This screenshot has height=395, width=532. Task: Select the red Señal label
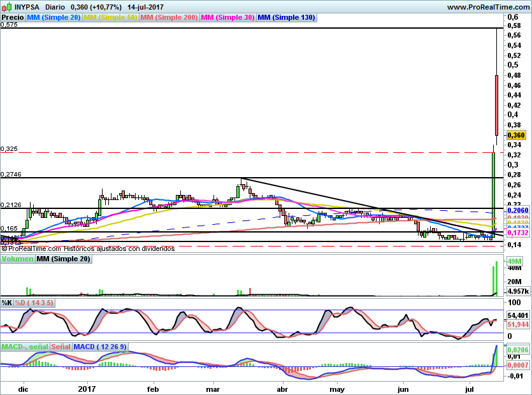[x=61, y=347]
